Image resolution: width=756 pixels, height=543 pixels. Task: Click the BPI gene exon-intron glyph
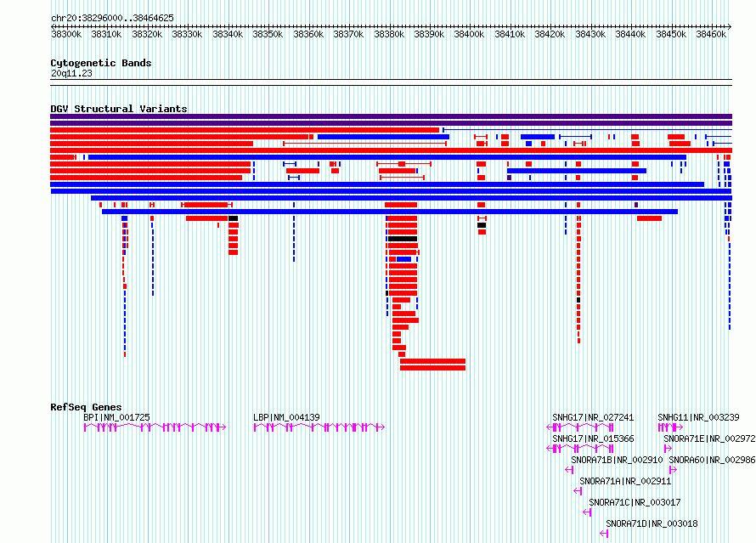click(x=155, y=427)
